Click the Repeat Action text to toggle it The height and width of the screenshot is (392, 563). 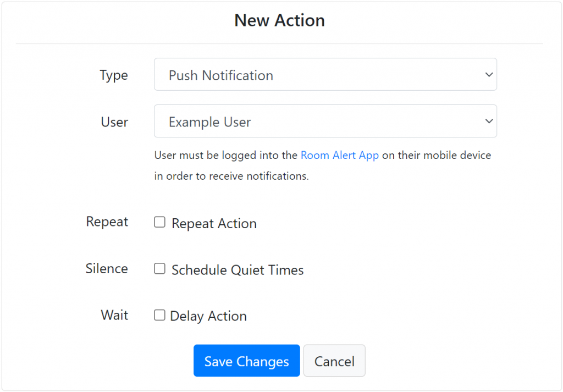pyautogui.click(x=213, y=223)
